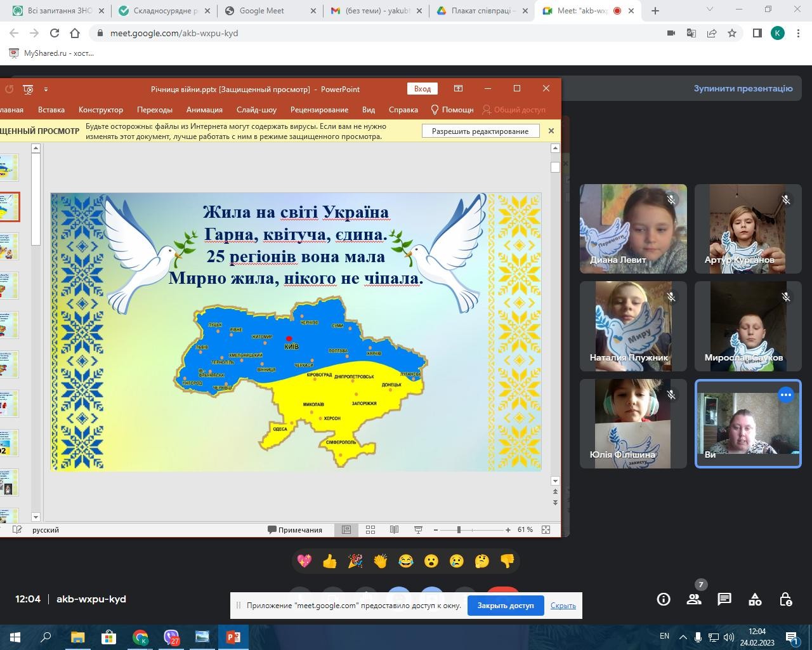Toggle the system tray microphone icon
Image resolution: width=812 pixels, height=650 pixels.
click(x=698, y=637)
